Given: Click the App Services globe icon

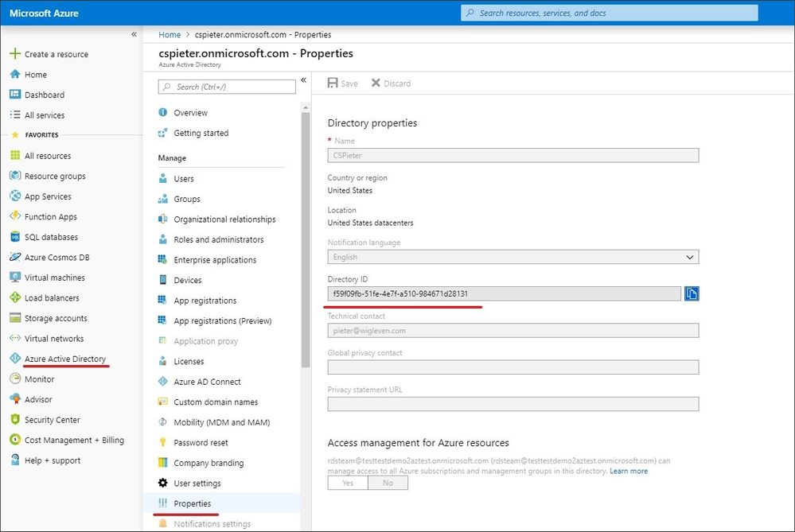Looking at the screenshot, I should click(x=15, y=196).
